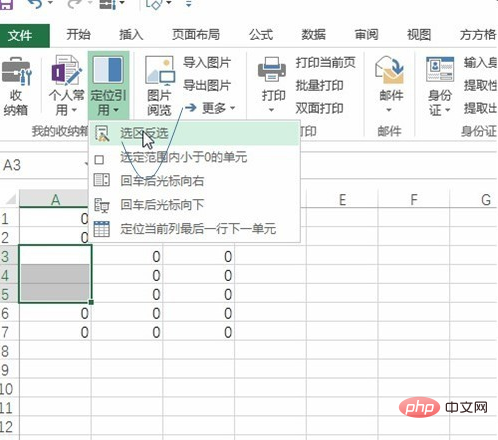Click the 打印 printer icon
The width and height of the screenshot is (498, 440).
coord(272,70)
